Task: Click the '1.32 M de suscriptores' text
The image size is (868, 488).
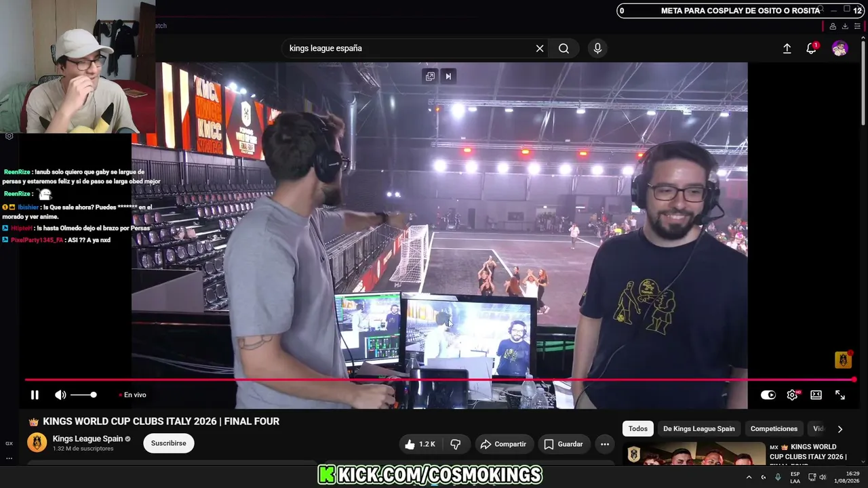Action: coord(83,449)
